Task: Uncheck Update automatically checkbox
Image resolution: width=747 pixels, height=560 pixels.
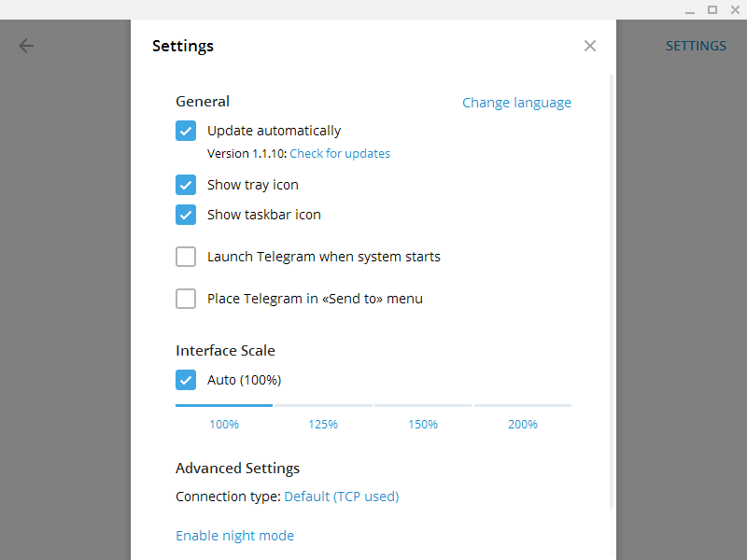Action: point(186,131)
